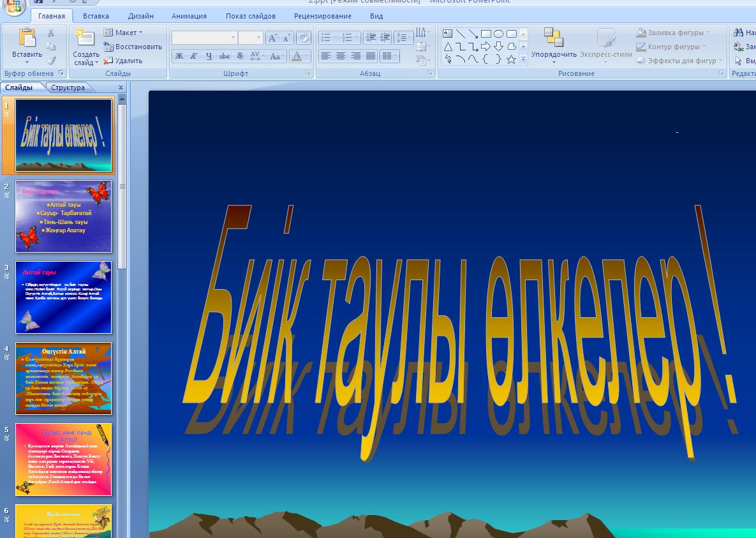Viewport: 756px width, 538px height.
Task: Select slide 2 thumbnail with butterflies
Action: (x=63, y=216)
